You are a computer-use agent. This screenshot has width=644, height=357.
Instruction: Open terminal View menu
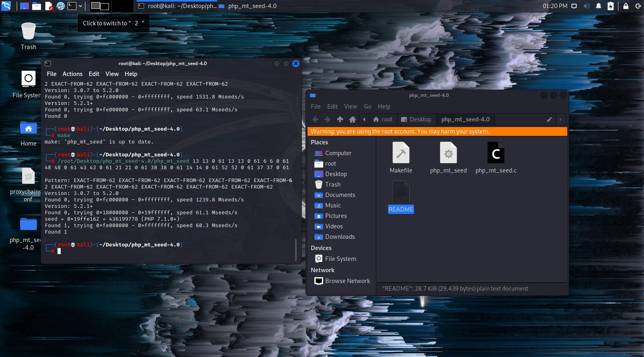click(x=112, y=74)
